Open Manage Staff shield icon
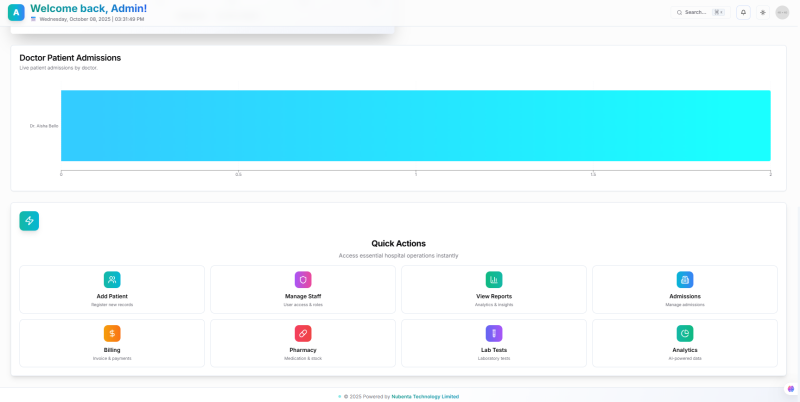Screen dimensions: 800x402 coord(303,280)
